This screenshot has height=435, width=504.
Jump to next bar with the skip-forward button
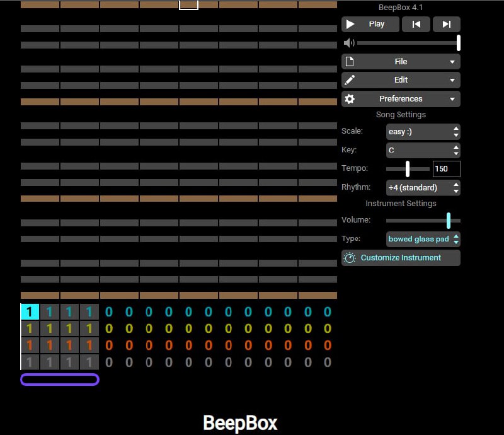pyautogui.click(x=447, y=24)
